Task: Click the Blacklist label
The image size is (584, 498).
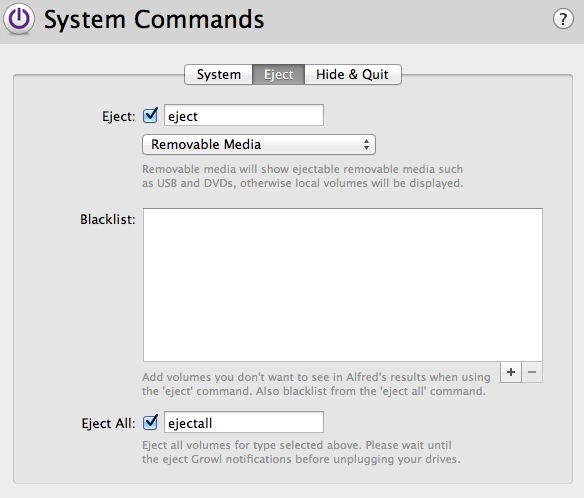Action: [x=108, y=219]
